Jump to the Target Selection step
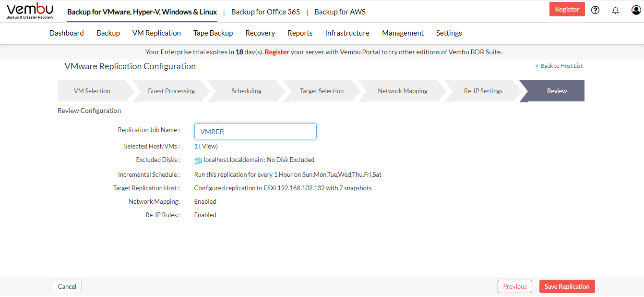 tap(322, 91)
